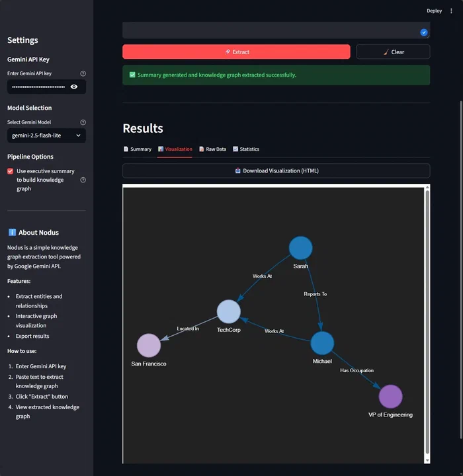Select the Sarah node in the graph
463x476 pixels.
(300, 248)
